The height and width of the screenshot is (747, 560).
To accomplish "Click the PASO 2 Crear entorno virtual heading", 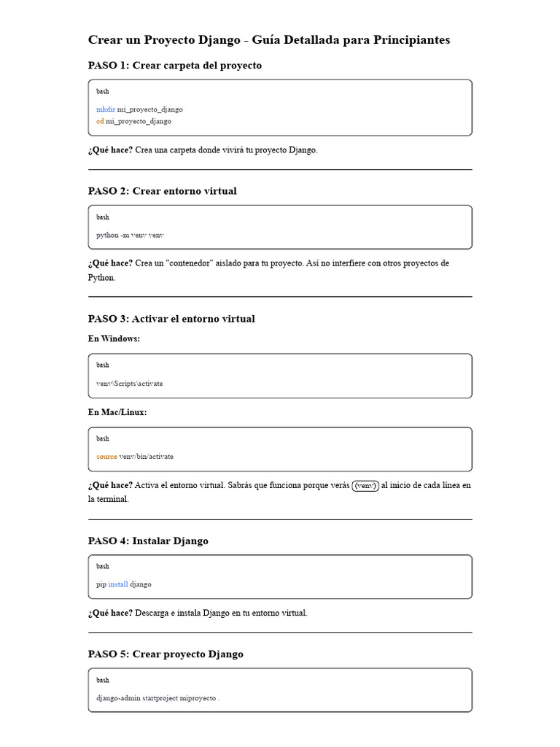I will point(163,191).
